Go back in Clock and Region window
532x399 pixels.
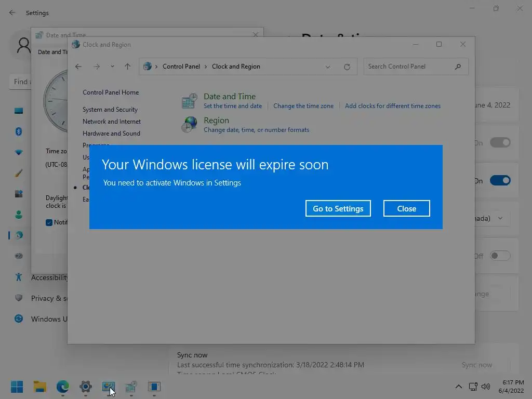click(78, 66)
